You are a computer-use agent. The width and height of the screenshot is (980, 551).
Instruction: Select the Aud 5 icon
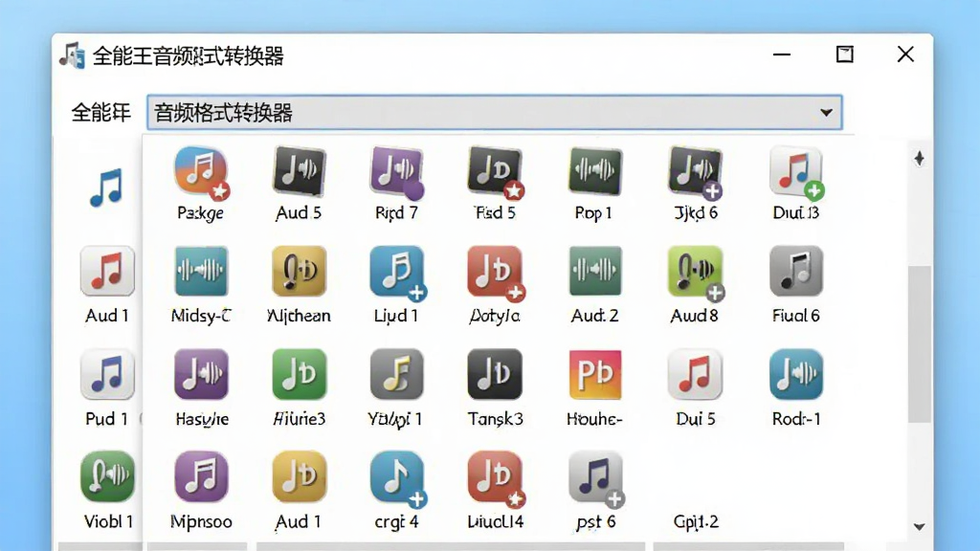(300, 171)
